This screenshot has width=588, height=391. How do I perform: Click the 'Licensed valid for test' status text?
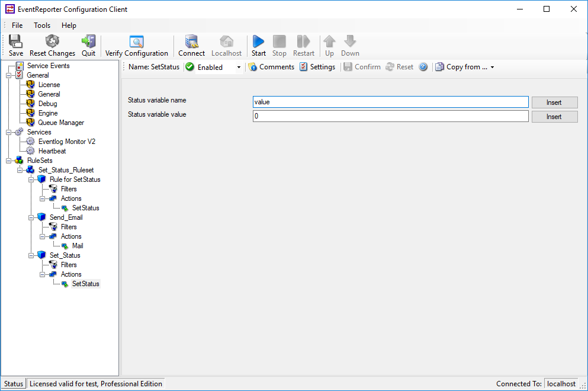95,383
